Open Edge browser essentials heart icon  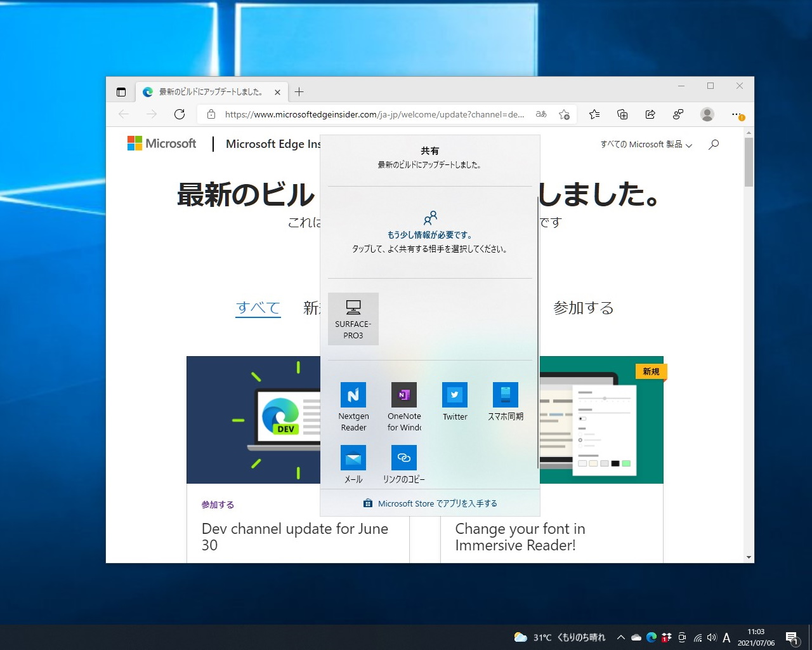coord(678,114)
